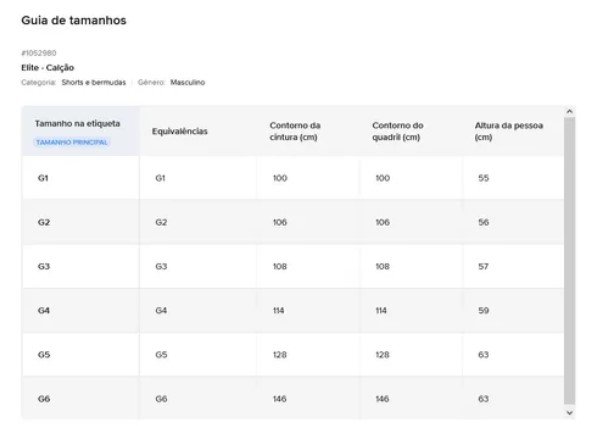Select the G4 waist value 114
Image resolution: width=590 pixels, height=426 pixels.
tap(278, 310)
